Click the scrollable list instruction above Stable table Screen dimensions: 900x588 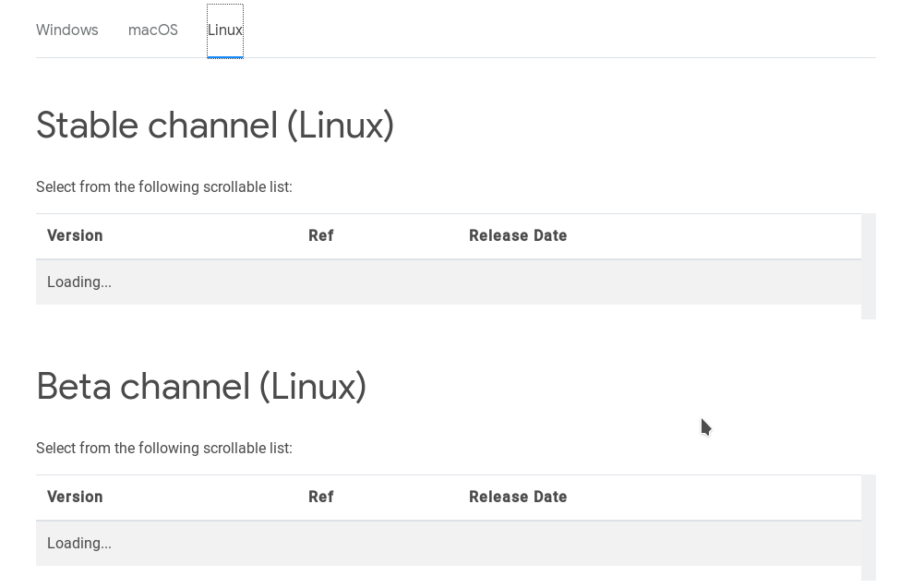[164, 186]
